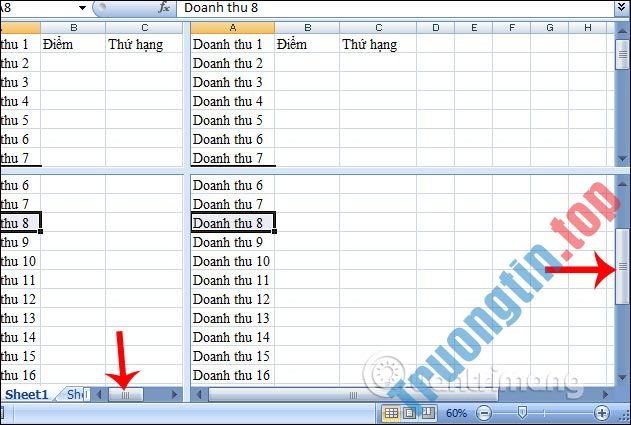The width and height of the screenshot is (631, 425).
Task: Click up arrow of upper pane's vertical scrollbar
Action: click(622, 31)
